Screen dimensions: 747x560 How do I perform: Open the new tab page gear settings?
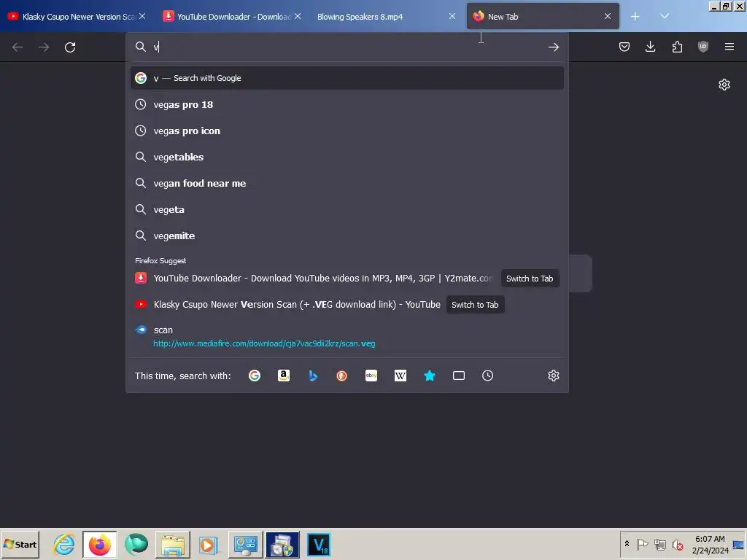[724, 85]
